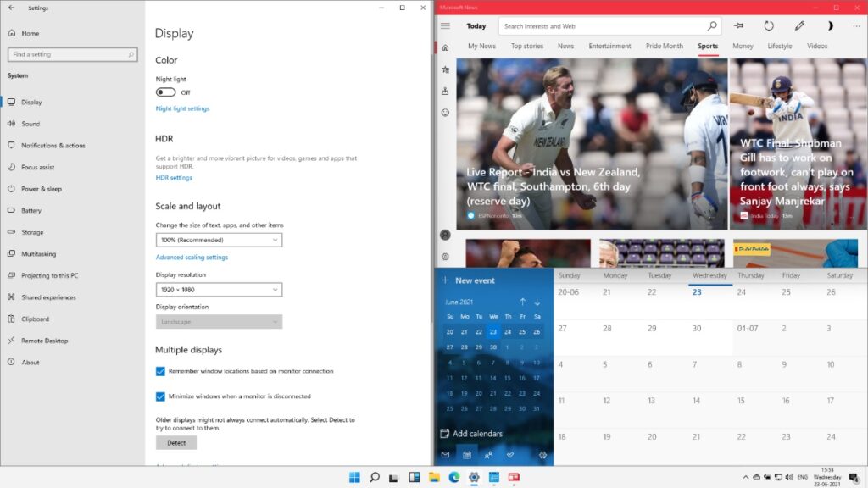This screenshot has height=488, width=868.
Task: Click the Detect button
Action: coord(176,442)
